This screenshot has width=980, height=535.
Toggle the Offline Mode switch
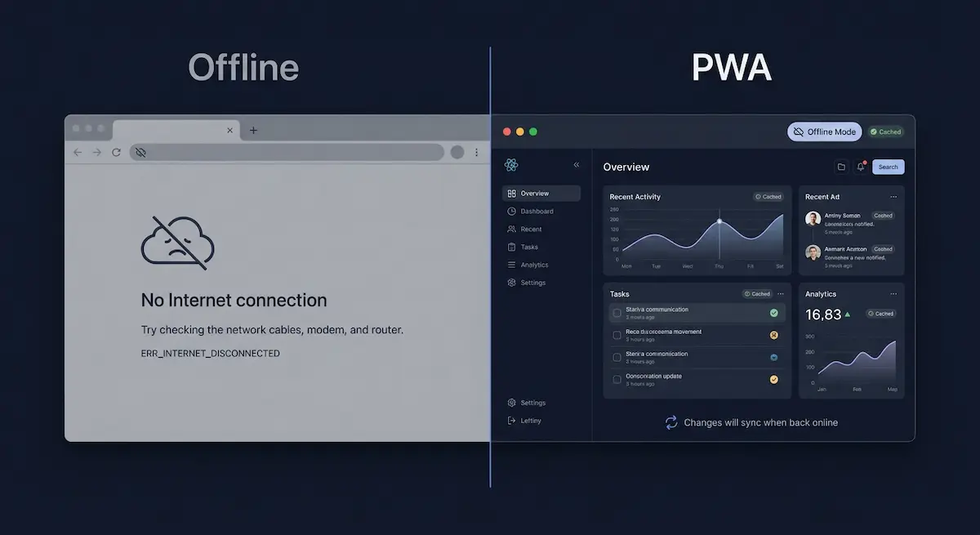[824, 132]
